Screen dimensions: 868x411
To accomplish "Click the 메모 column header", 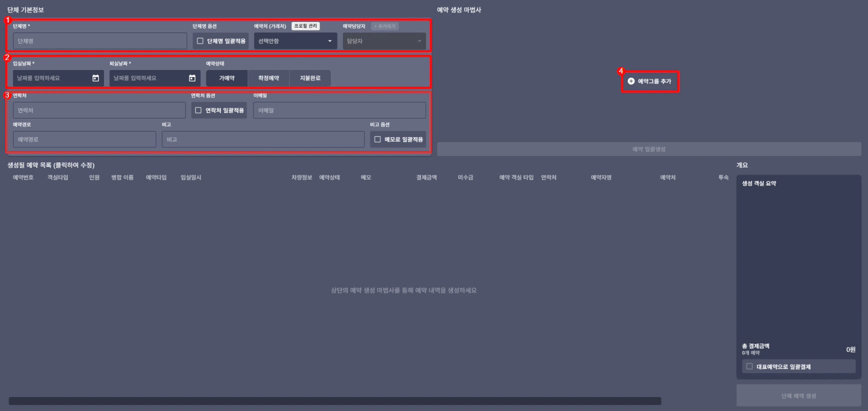I will [366, 177].
